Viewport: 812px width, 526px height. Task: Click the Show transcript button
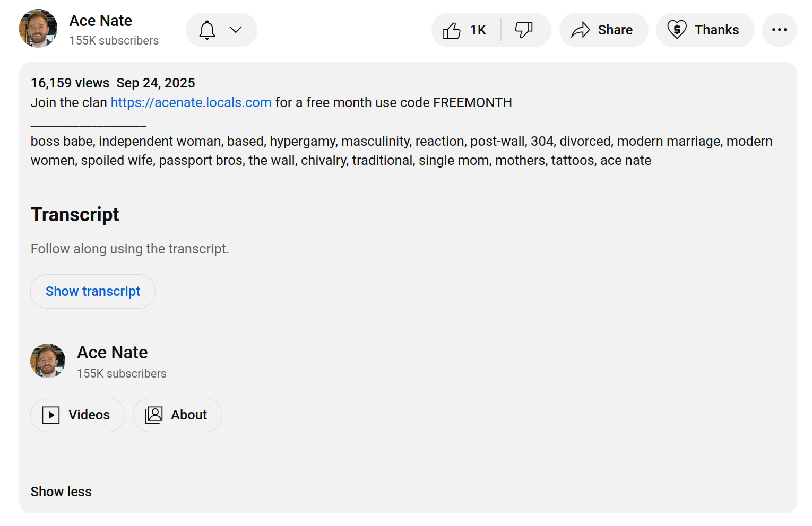[x=93, y=291]
